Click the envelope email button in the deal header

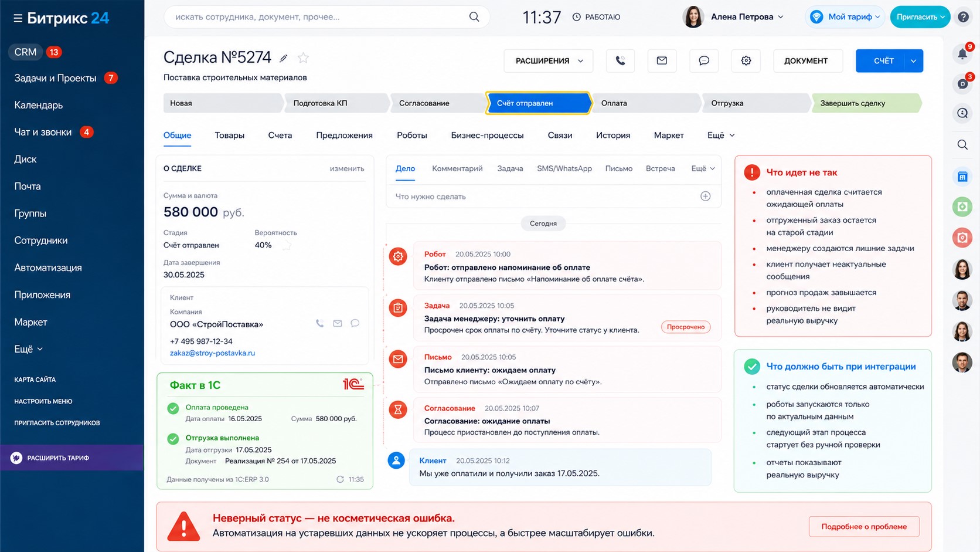coord(662,60)
